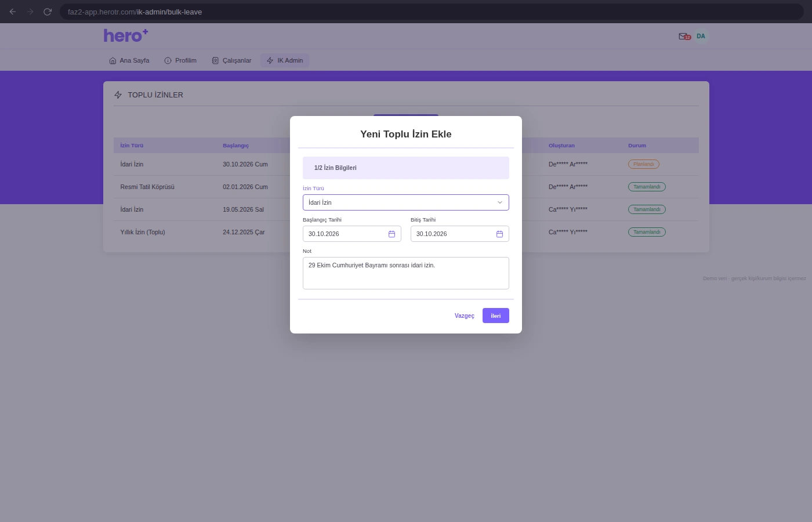Select the Yıllık İzin (Toplu) row
Image resolution: width=812 pixels, height=522 pixels.
tap(406, 232)
